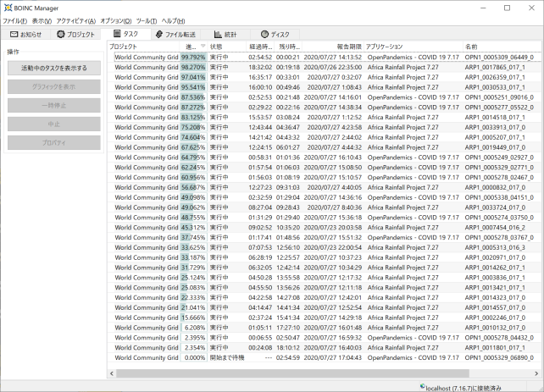Click 活動中のタスクを表示する button
Image resolution: width=544 pixels, height=392 pixels.
[54, 68]
